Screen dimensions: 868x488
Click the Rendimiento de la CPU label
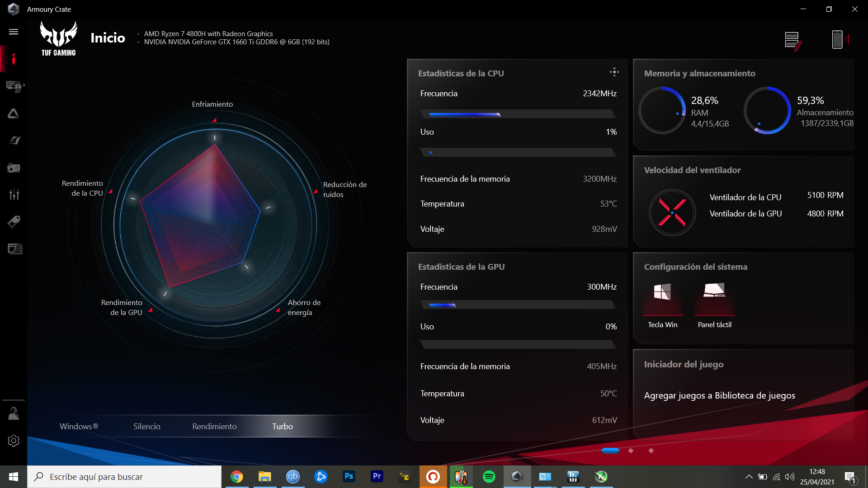coord(82,188)
